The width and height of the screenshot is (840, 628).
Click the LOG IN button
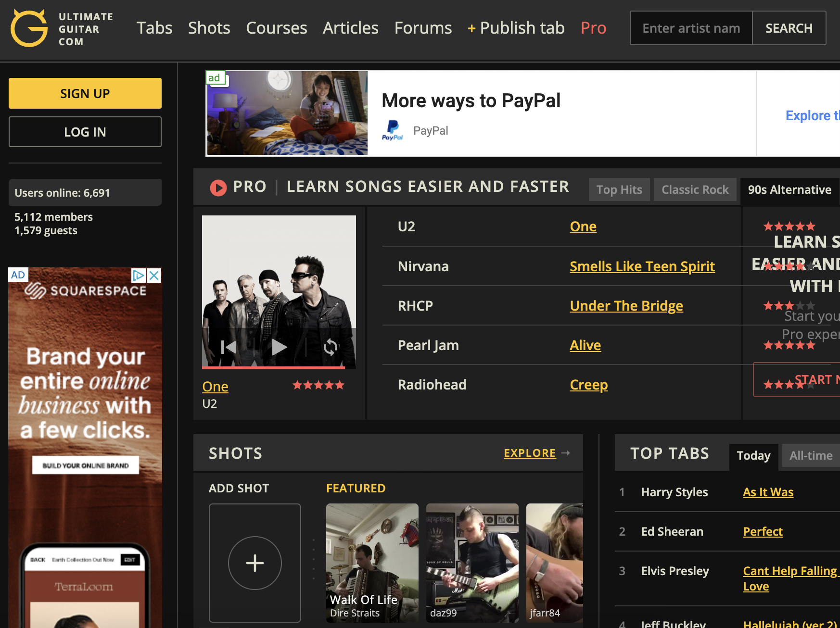(85, 132)
